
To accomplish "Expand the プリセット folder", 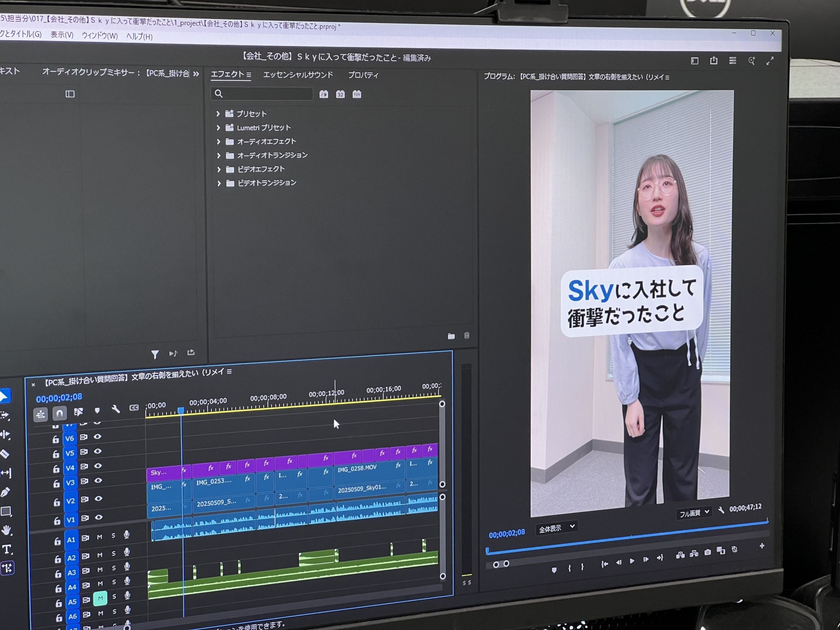I will 218,113.
